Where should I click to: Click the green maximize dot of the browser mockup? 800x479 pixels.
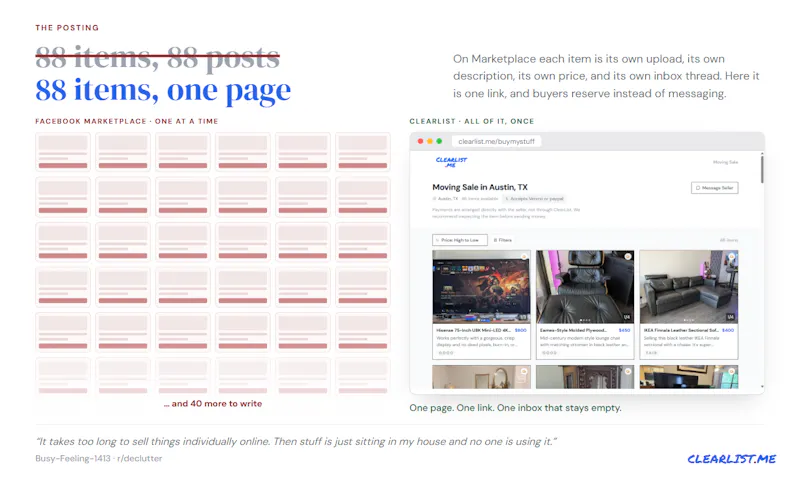point(439,141)
